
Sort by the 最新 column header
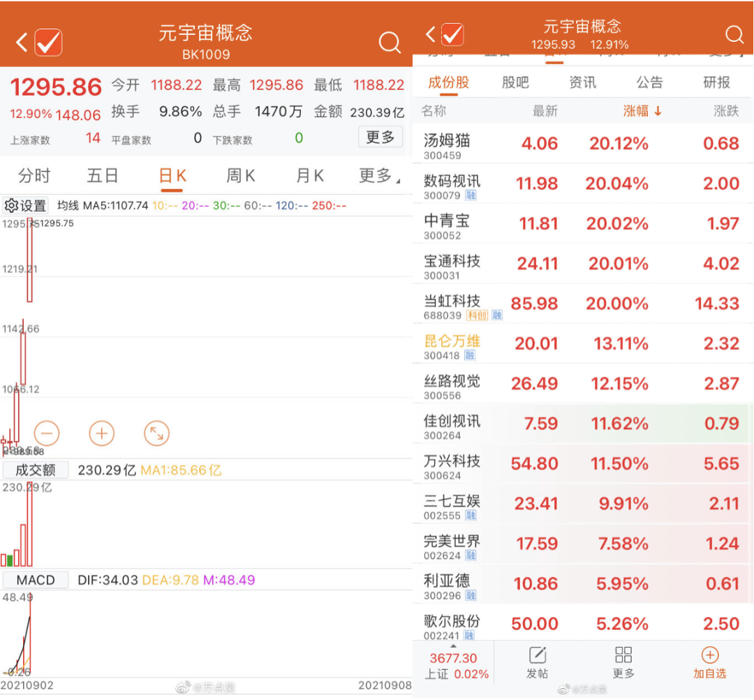(x=545, y=111)
